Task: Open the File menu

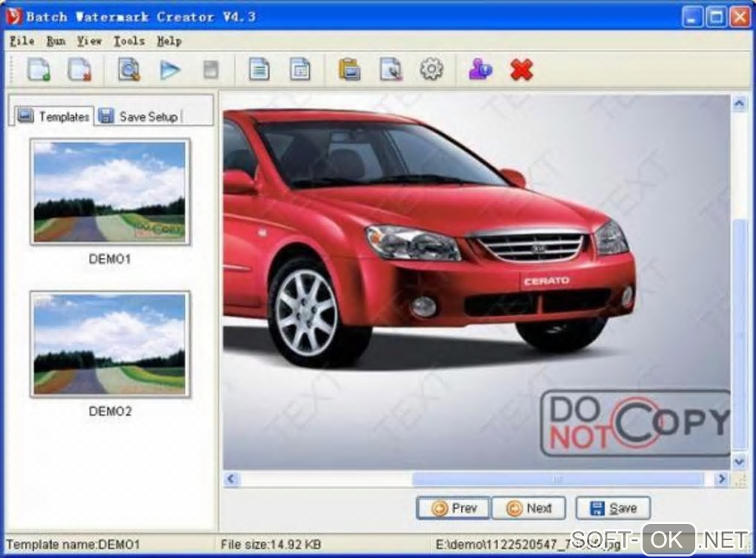Action: point(22,41)
